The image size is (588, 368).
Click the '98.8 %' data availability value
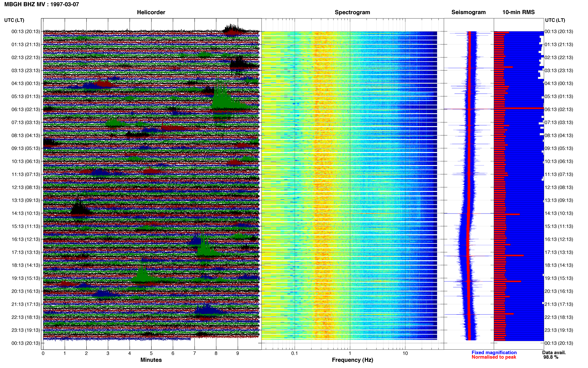(x=551, y=357)
